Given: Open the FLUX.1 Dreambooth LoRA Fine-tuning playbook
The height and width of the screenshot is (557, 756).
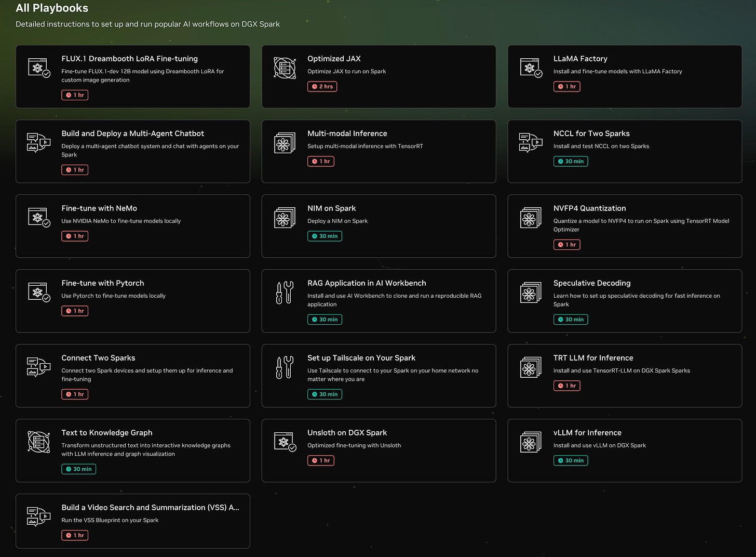Looking at the screenshot, I should [129, 59].
